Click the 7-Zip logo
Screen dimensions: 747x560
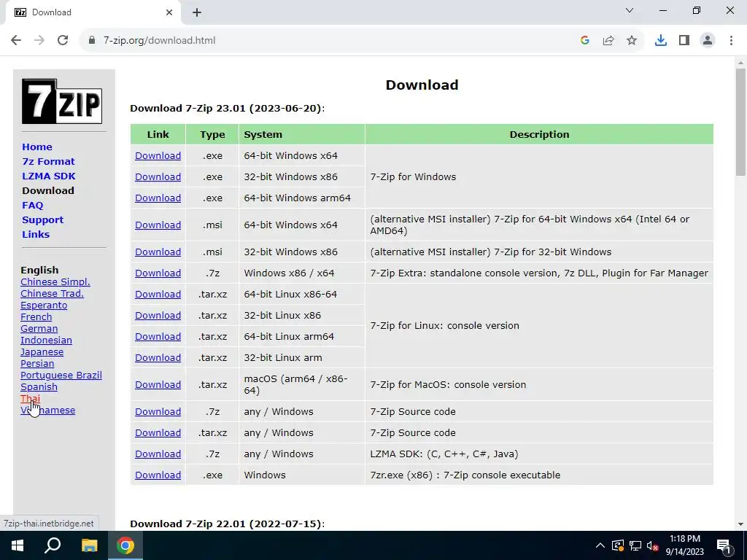tap(62, 101)
